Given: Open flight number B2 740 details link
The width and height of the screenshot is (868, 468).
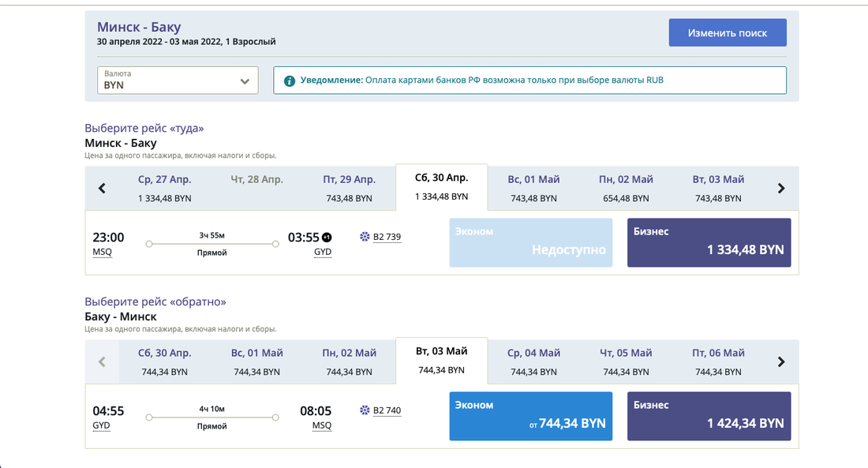Looking at the screenshot, I should click(x=387, y=410).
